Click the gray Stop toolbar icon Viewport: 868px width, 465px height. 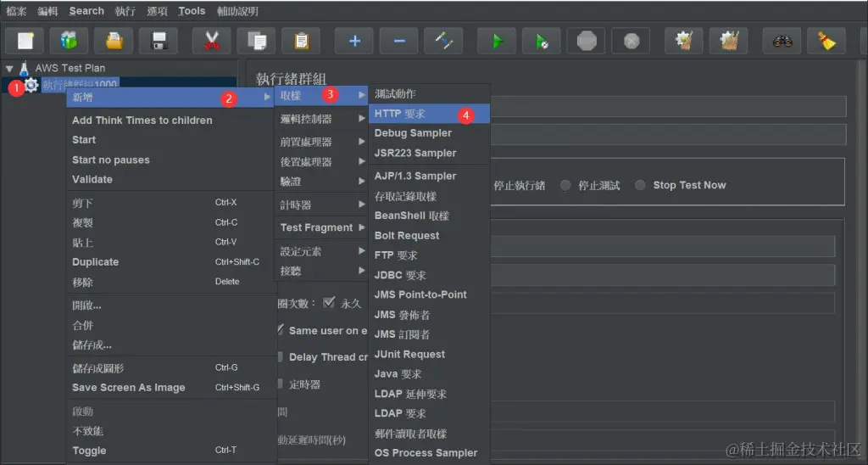pos(587,41)
